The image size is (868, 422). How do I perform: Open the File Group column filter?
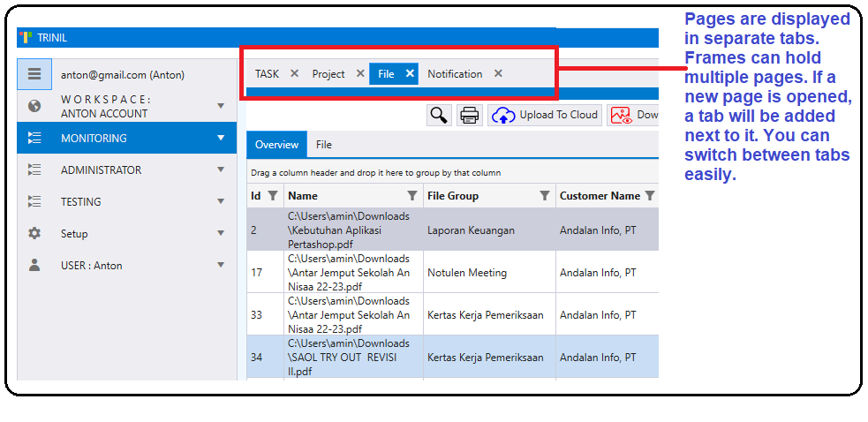[x=545, y=196]
